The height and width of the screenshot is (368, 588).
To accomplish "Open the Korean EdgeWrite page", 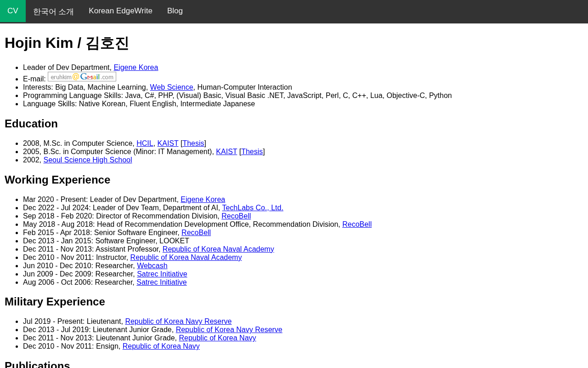I will point(120,11).
